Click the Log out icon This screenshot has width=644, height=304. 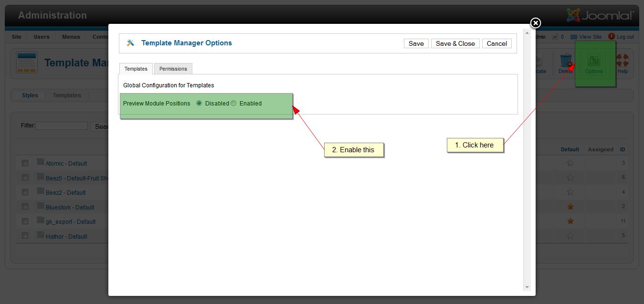tap(612, 36)
